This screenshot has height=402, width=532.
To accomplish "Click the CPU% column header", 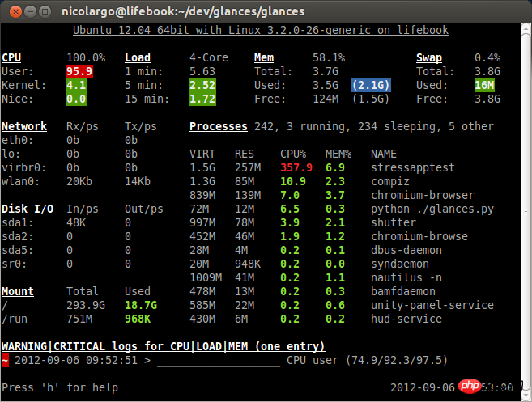I will (293, 154).
